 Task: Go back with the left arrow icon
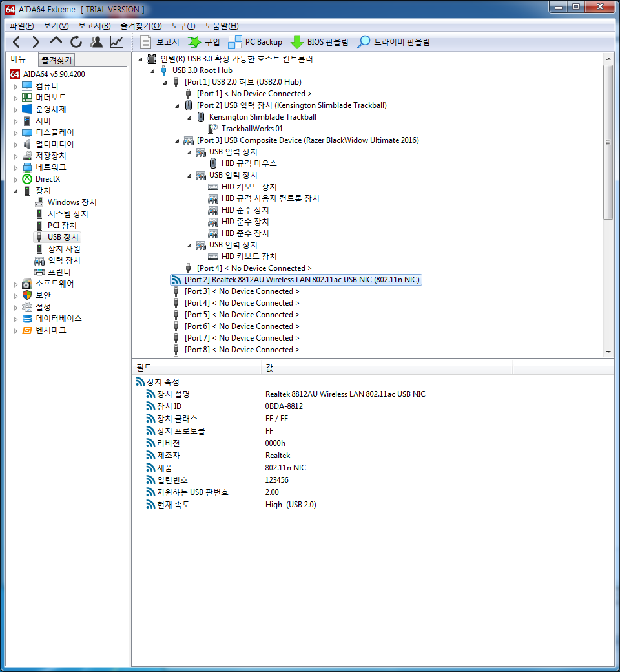coord(17,41)
